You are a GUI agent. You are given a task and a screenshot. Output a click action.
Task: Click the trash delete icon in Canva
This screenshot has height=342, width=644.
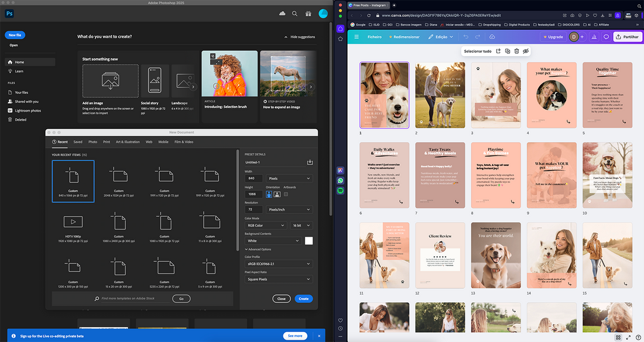[x=516, y=51]
